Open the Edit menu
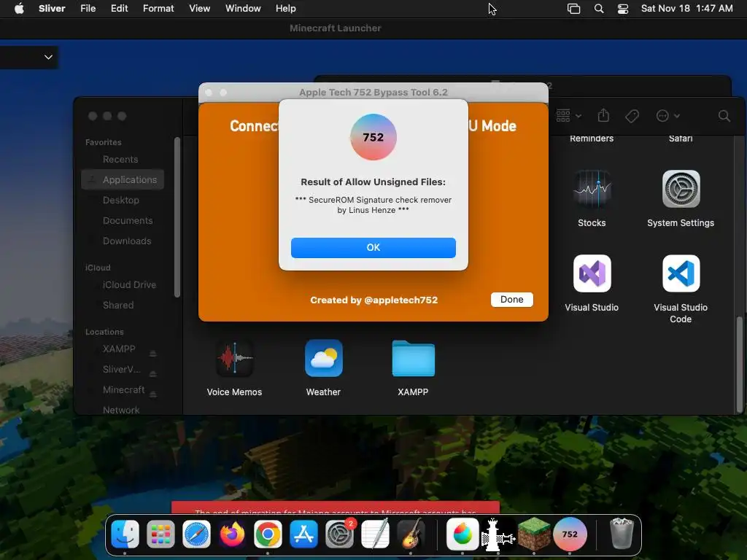Screen dimensions: 747x560 click(x=119, y=9)
